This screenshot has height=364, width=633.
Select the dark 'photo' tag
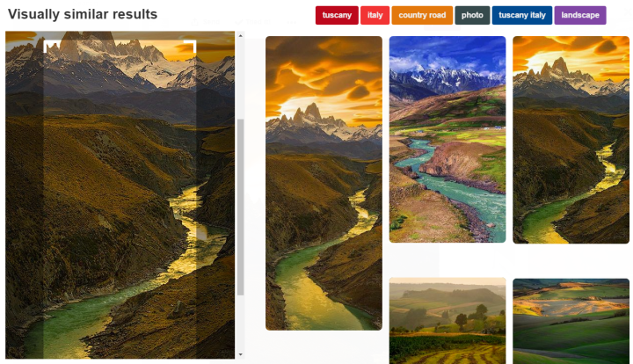point(472,15)
